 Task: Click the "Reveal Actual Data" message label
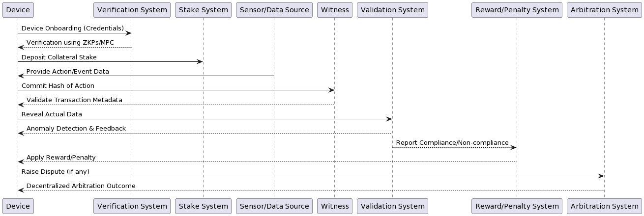(x=52, y=114)
